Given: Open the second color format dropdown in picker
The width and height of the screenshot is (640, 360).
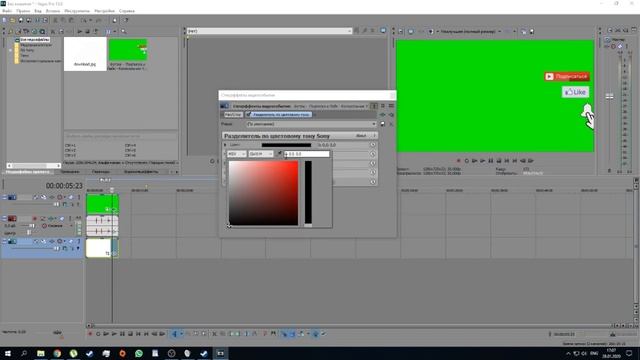Looking at the screenshot, I should [260, 154].
